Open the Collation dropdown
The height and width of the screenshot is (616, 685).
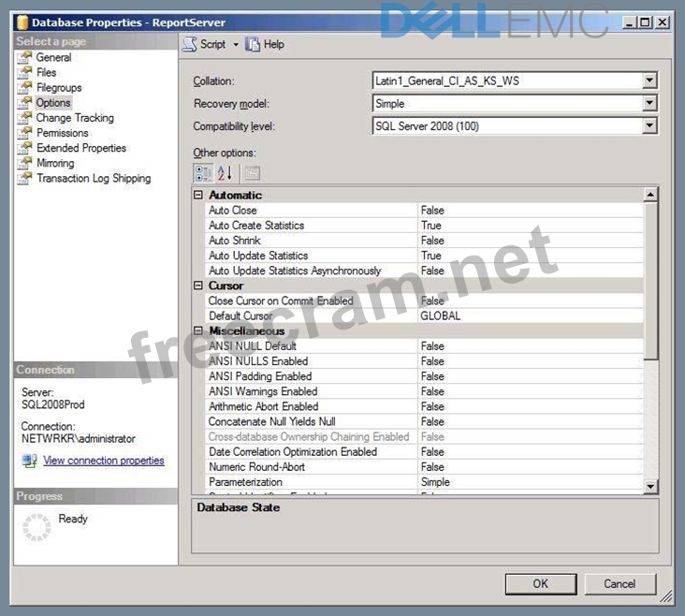coord(649,81)
